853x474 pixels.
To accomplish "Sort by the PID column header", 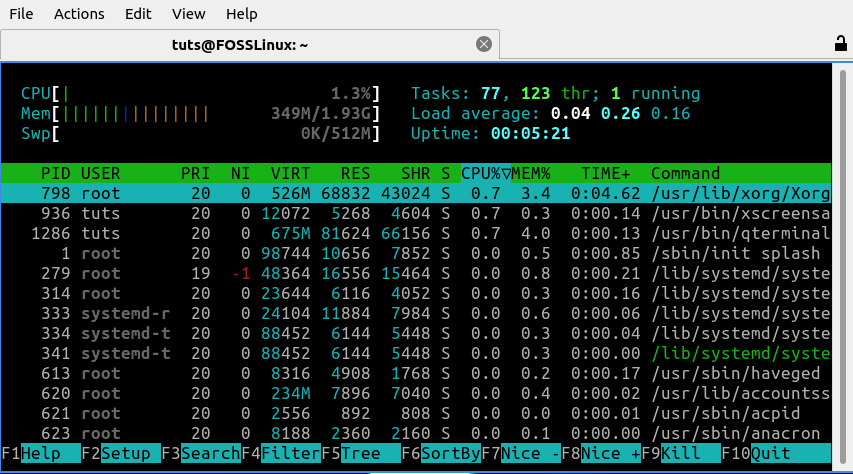I will coord(55,174).
